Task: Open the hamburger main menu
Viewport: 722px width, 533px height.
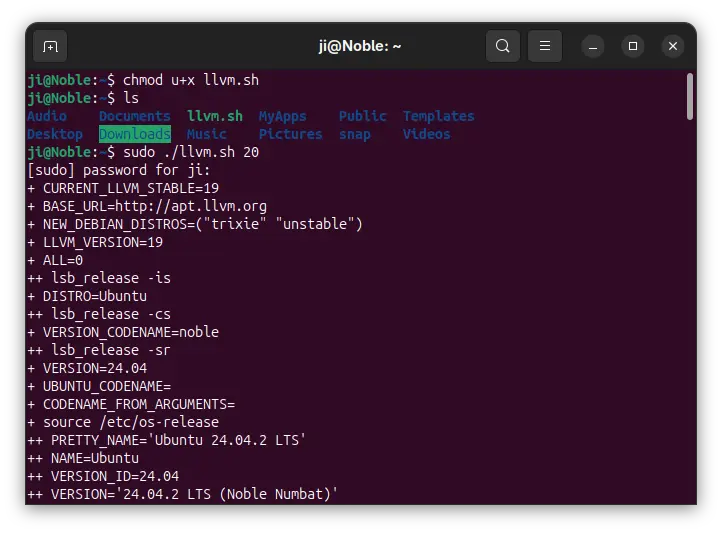Action: pyautogui.click(x=545, y=46)
